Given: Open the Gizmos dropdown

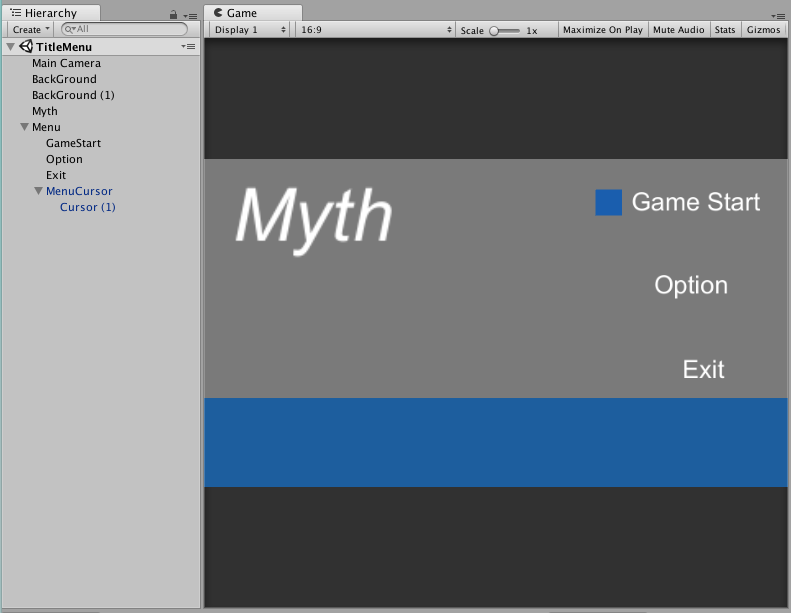Looking at the screenshot, I should pyautogui.click(x=763, y=30).
